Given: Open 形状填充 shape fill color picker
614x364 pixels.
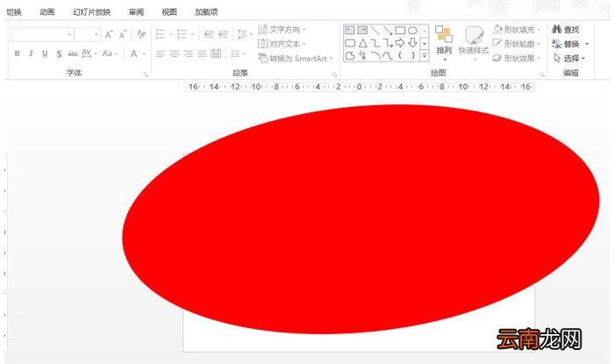Looking at the screenshot, I should click(x=516, y=29).
